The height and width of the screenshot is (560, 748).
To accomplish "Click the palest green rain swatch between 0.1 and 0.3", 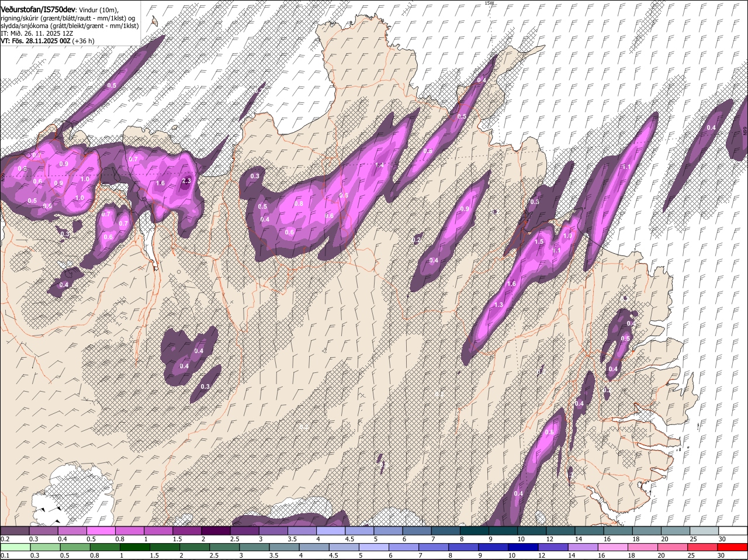I will (15, 547).
